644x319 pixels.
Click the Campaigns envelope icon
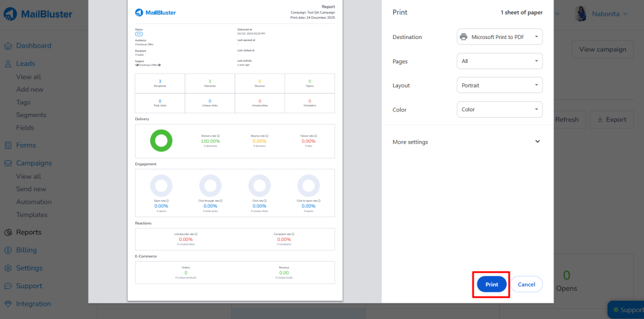pos(8,163)
